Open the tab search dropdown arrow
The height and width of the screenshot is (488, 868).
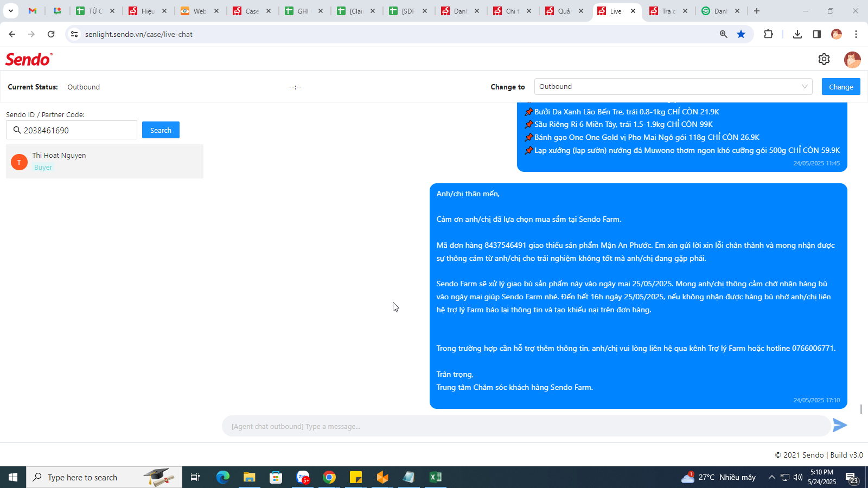[10, 11]
